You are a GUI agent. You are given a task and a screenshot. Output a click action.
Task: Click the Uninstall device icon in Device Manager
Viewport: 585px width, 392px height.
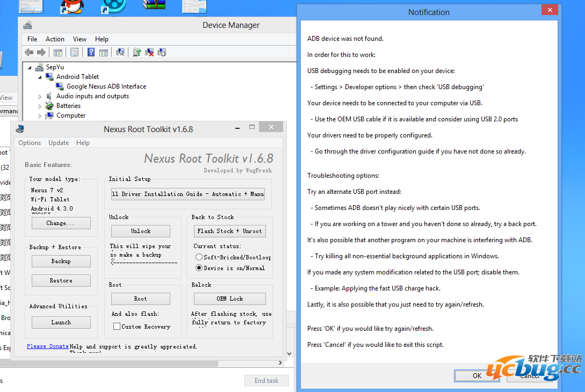pyautogui.click(x=149, y=52)
